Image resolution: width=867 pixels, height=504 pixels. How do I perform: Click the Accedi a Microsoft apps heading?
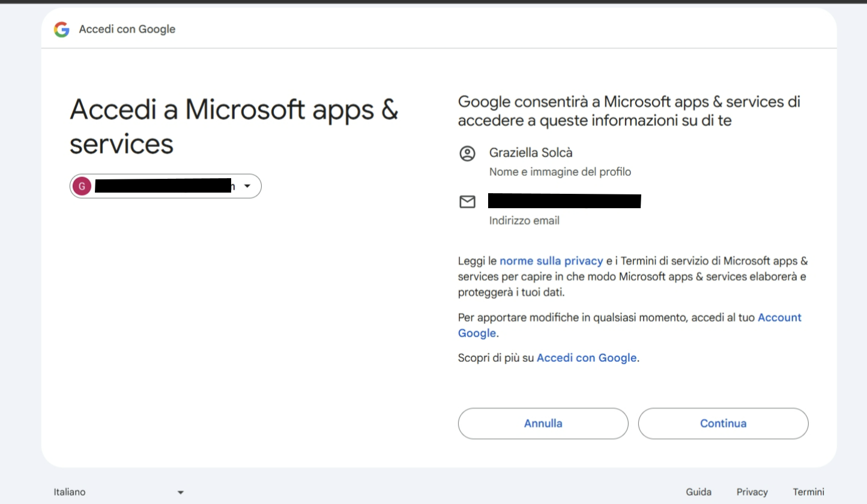(x=234, y=127)
